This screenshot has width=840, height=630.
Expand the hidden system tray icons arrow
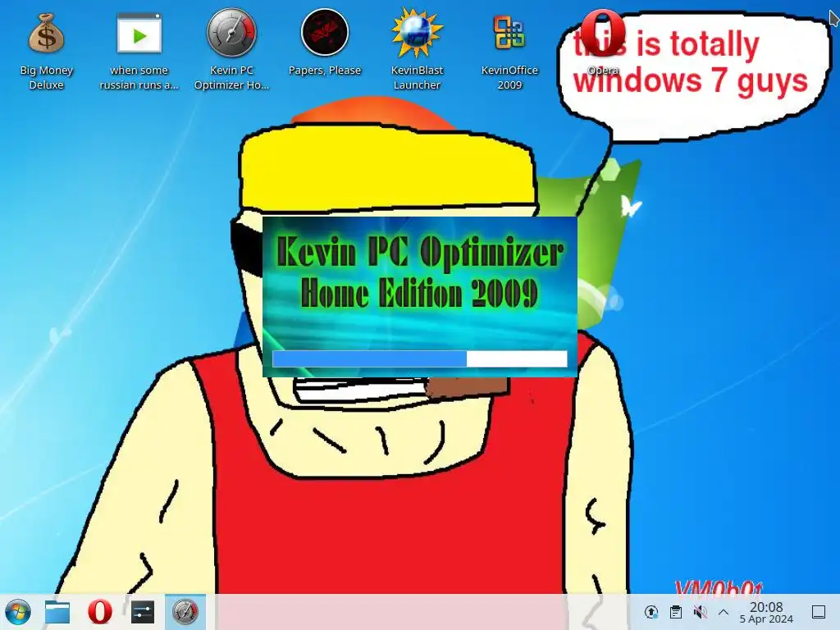tap(724, 612)
